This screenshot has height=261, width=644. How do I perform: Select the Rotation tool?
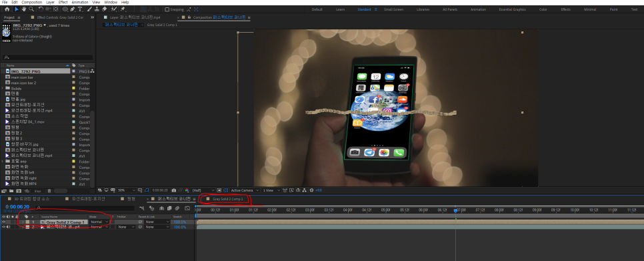click(41, 9)
